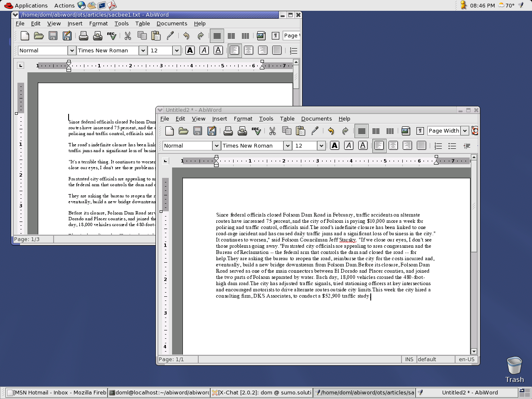This screenshot has height=399, width=532.
Task: Click the Save As icon in sacbee1.txt toolbar
Action: (x=67, y=36)
